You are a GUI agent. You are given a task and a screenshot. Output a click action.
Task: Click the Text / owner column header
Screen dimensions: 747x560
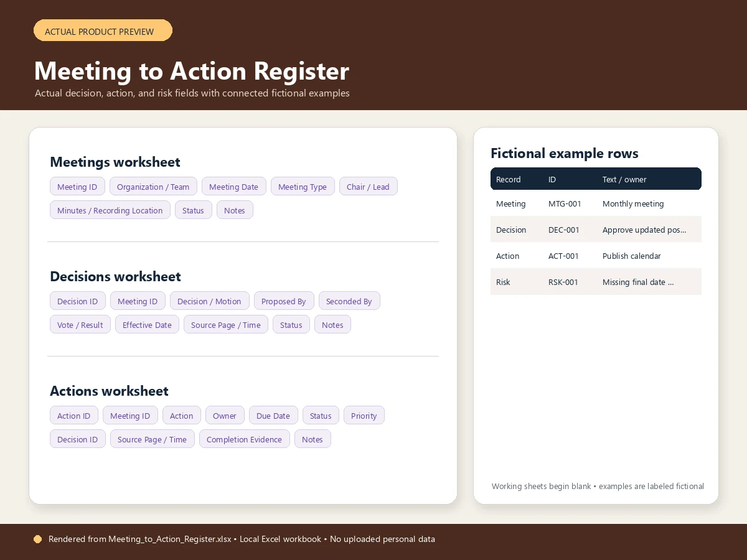coord(624,179)
